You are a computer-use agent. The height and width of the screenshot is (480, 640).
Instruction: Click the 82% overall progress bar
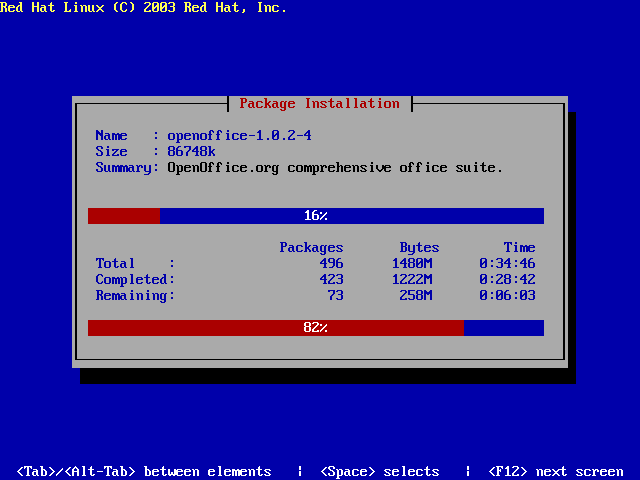(316, 328)
